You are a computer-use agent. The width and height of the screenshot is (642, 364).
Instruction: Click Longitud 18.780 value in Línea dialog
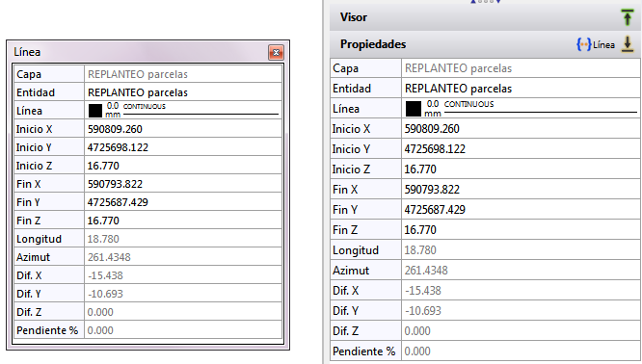click(183, 239)
